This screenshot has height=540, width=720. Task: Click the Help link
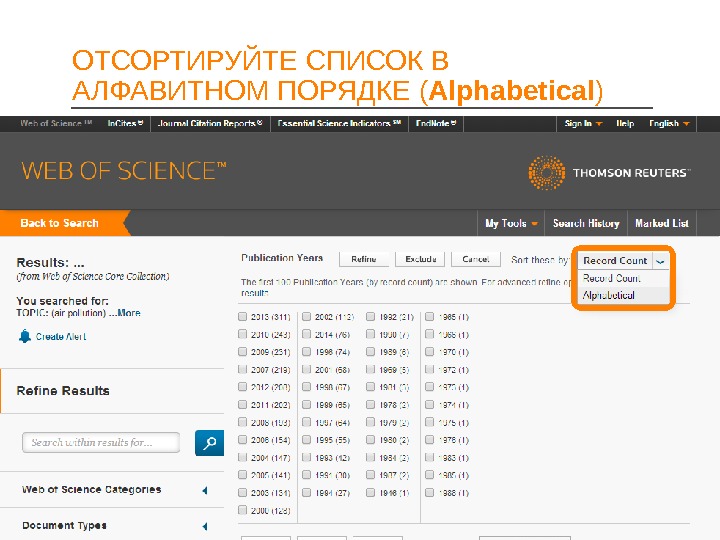[x=625, y=124]
